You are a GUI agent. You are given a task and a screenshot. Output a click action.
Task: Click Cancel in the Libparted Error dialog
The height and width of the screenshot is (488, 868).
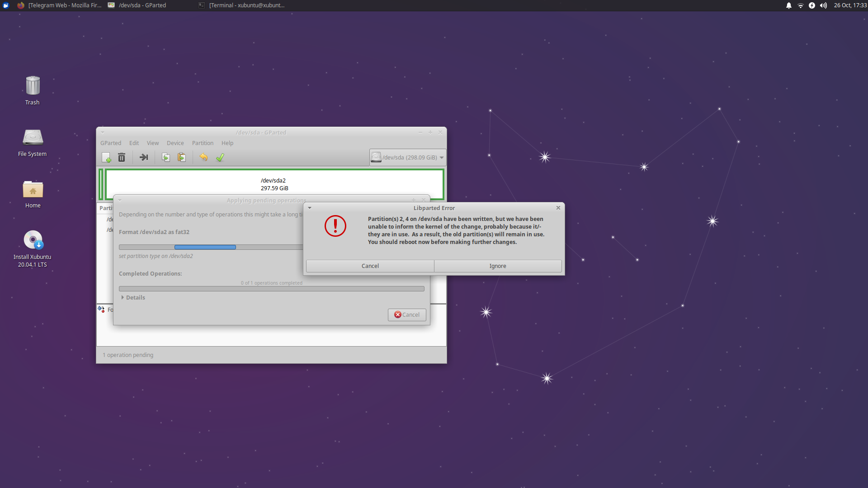click(x=370, y=266)
